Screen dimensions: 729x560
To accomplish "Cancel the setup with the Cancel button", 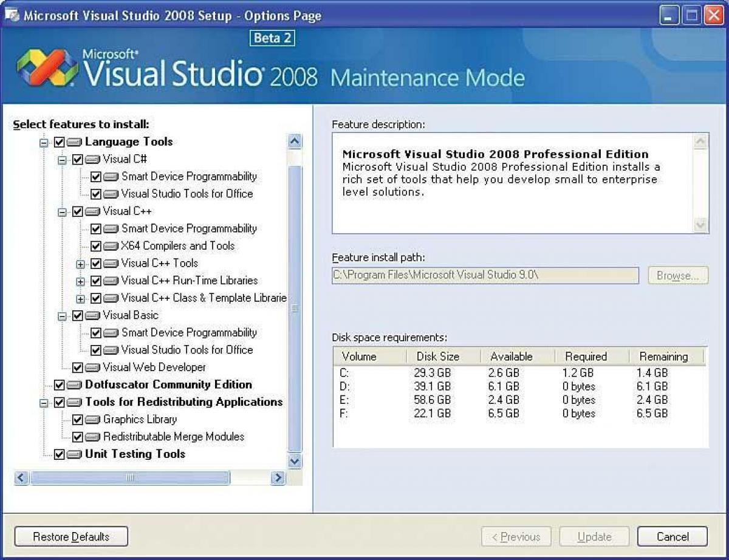I will 672,536.
